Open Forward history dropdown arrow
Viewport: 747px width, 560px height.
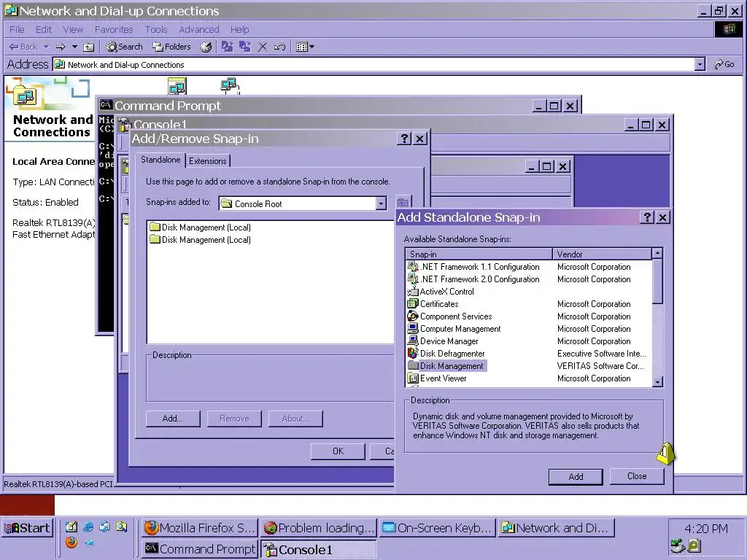pyautogui.click(x=74, y=47)
